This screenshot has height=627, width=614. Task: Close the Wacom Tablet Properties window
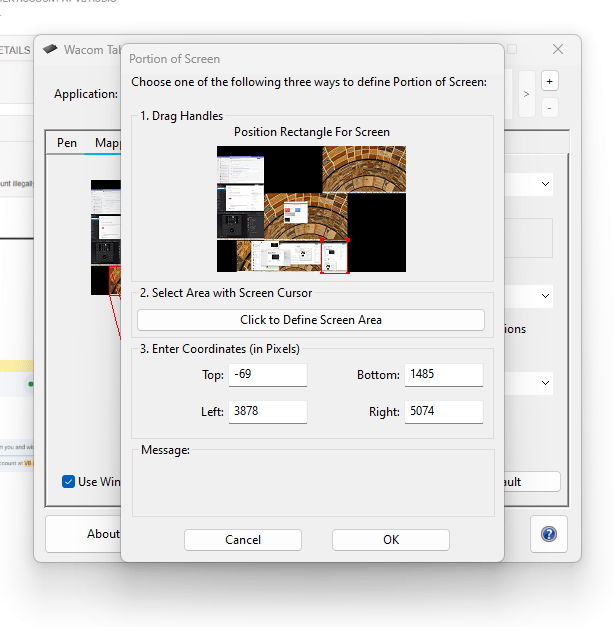point(558,49)
